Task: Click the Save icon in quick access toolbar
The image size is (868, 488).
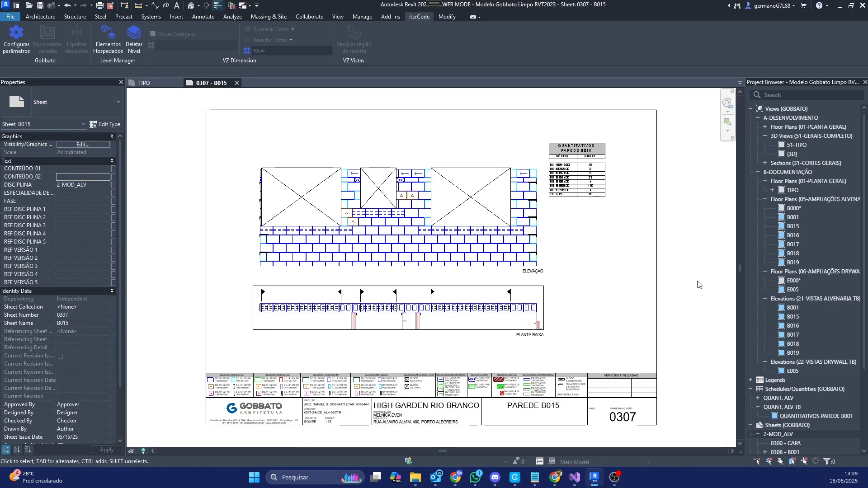Action: coord(40,5)
